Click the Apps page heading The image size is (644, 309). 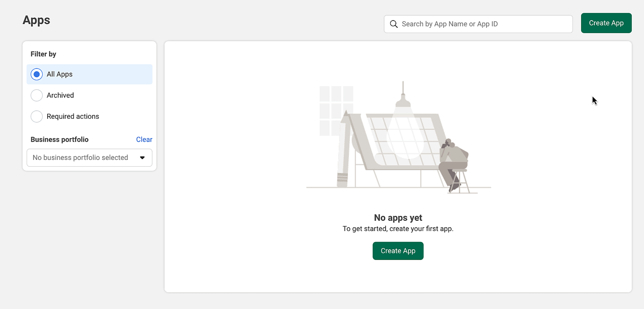point(36,20)
